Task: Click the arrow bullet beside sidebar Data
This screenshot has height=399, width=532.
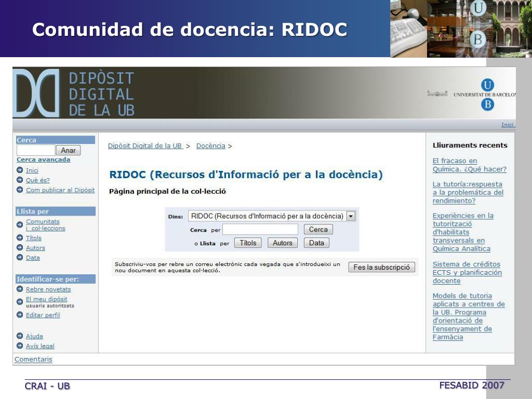Action: point(20,257)
